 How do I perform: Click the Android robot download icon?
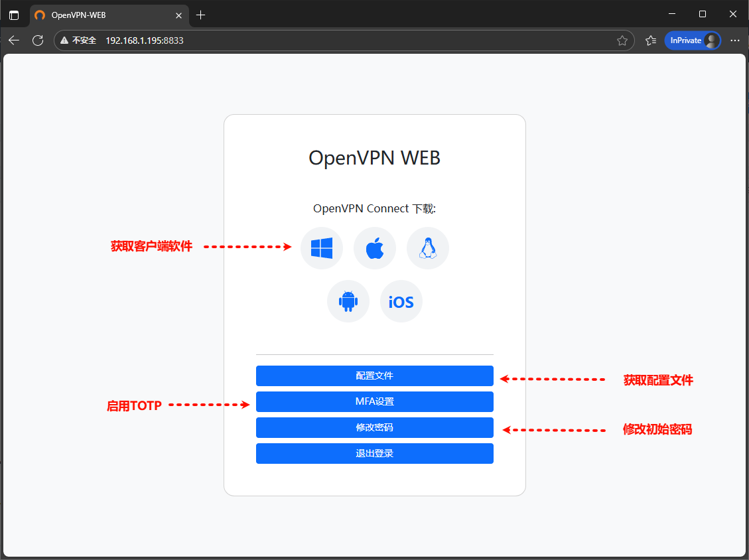point(348,301)
